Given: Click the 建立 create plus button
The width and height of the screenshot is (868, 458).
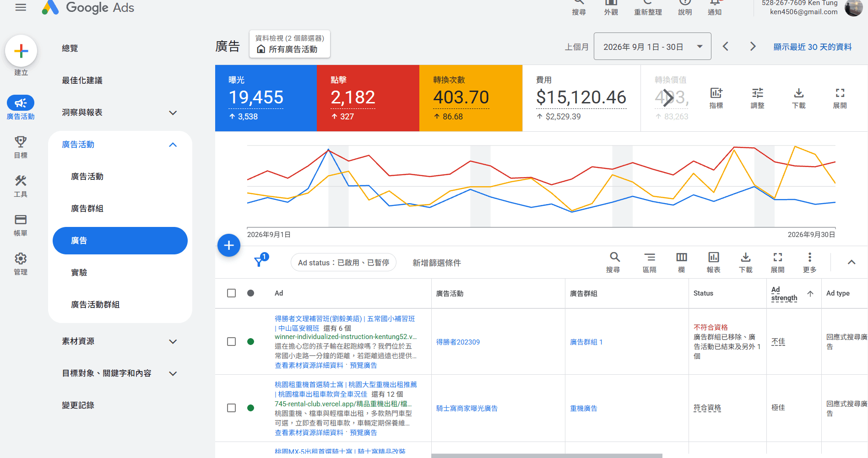Looking at the screenshot, I should point(21,51).
